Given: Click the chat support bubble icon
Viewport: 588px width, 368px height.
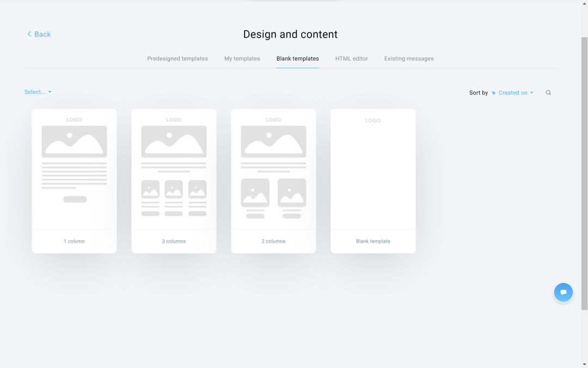Looking at the screenshot, I should [563, 292].
